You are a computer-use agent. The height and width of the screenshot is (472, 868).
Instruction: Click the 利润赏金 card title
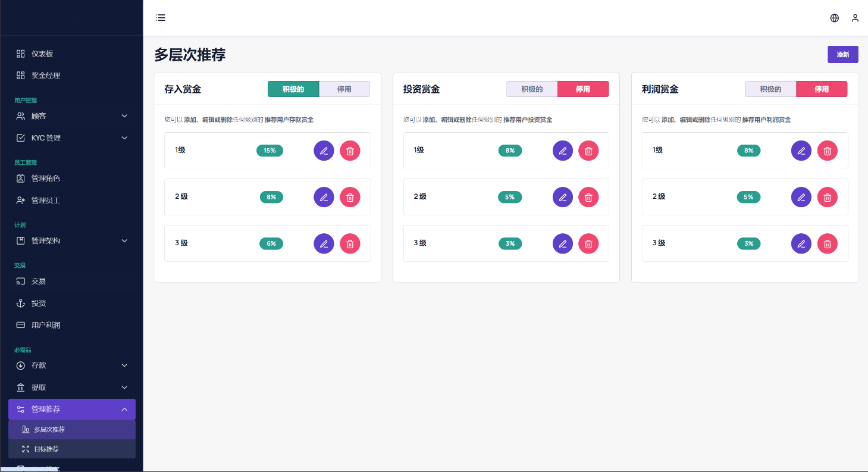[x=660, y=89]
